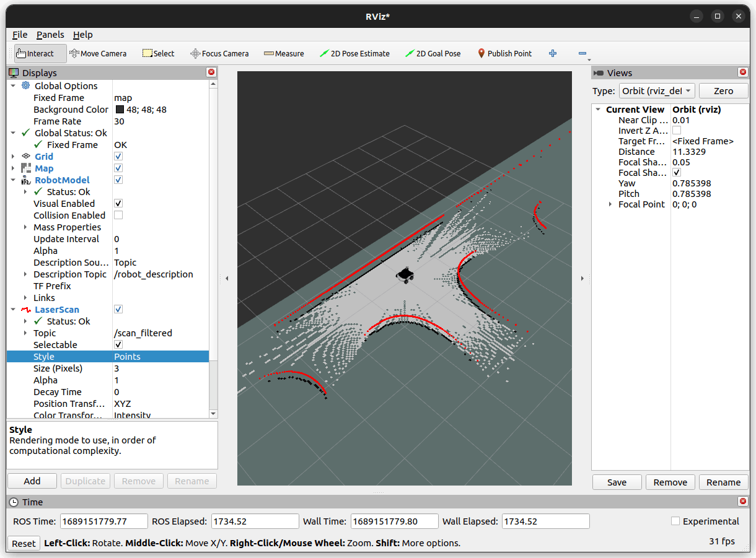The width and height of the screenshot is (756, 558).
Task: Click the blue plus add-tool icon
Action: pyautogui.click(x=553, y=54)
